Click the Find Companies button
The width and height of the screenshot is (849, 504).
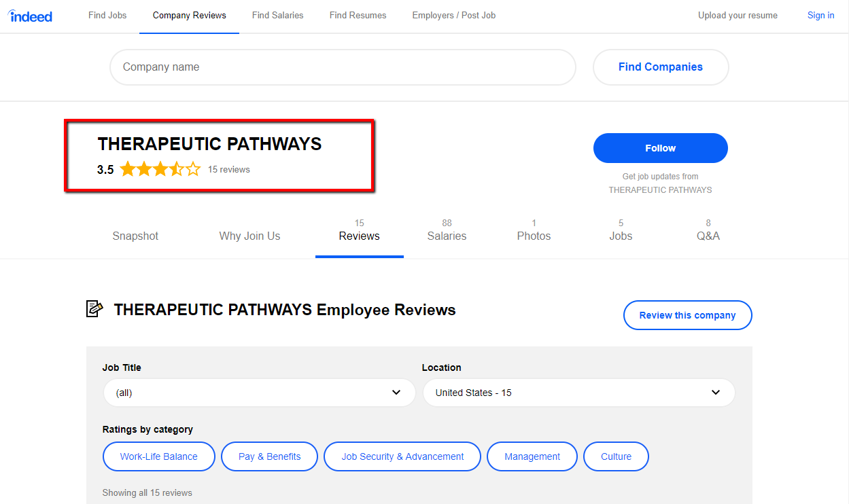click(x=661, y=67)
